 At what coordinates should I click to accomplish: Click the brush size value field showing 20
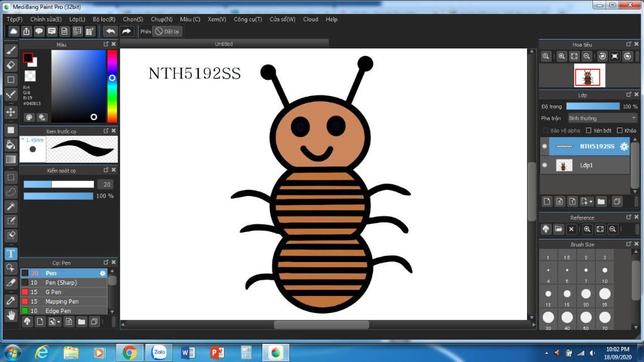107,184
